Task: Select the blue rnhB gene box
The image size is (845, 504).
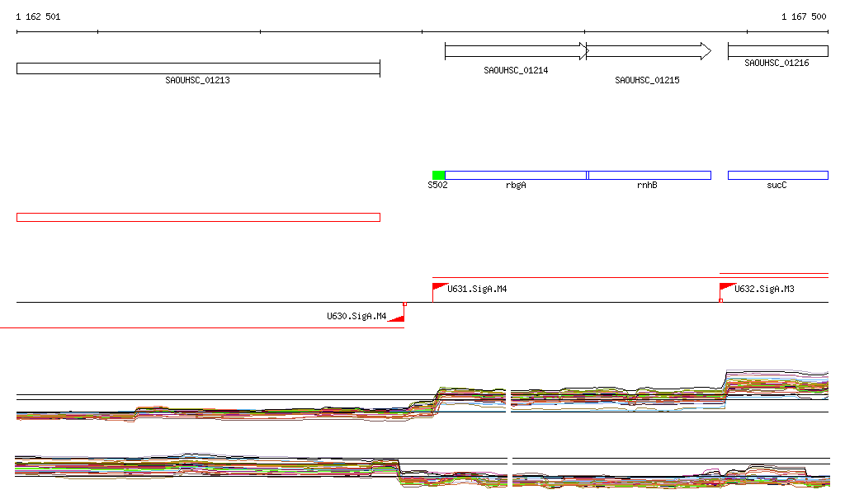Action: (649, 175)
